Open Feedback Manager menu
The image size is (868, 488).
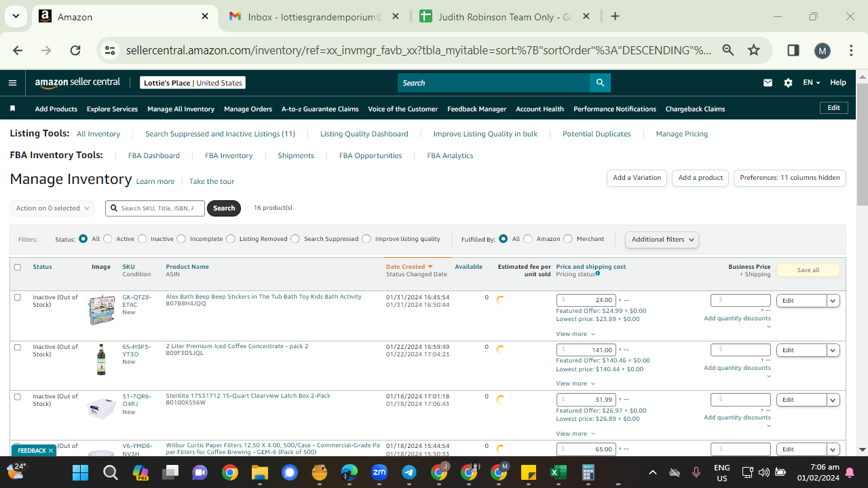(x=476, y=109)
